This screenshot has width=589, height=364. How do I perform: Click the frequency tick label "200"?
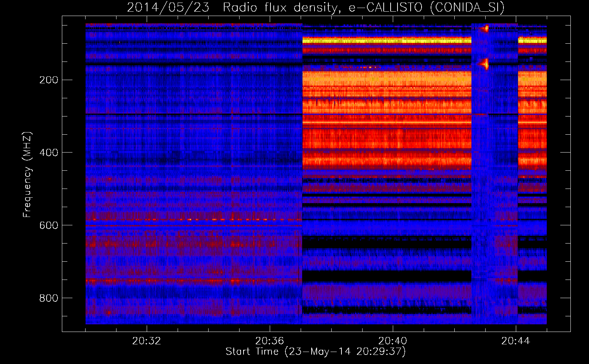[x=49, y=80]
